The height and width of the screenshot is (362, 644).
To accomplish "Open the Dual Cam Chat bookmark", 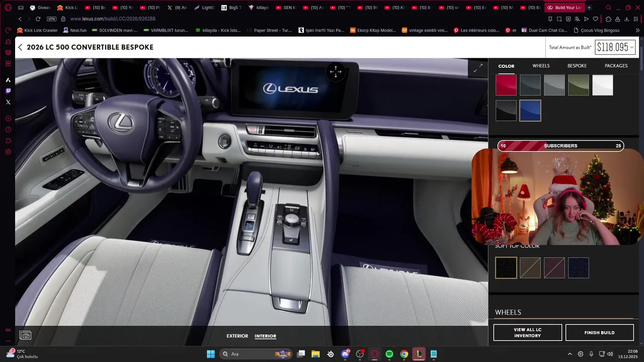I will [x=544, y=30].
